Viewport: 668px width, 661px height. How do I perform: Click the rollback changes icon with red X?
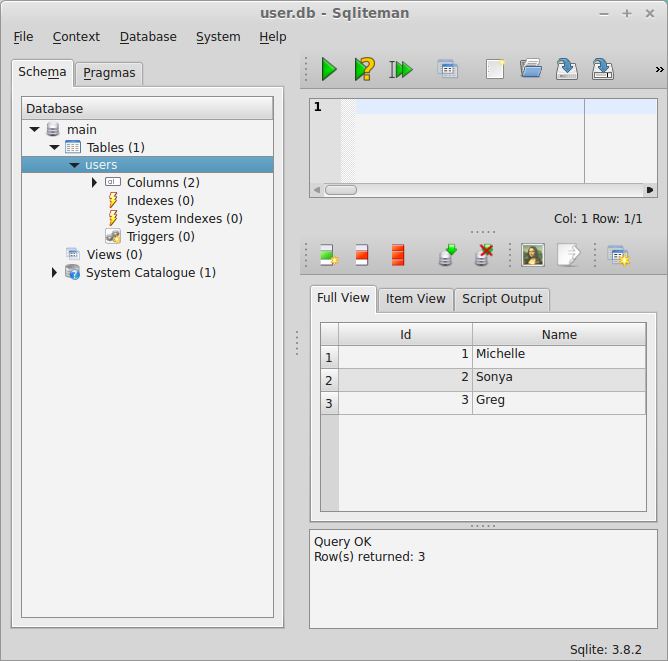[x=483, y=255]
